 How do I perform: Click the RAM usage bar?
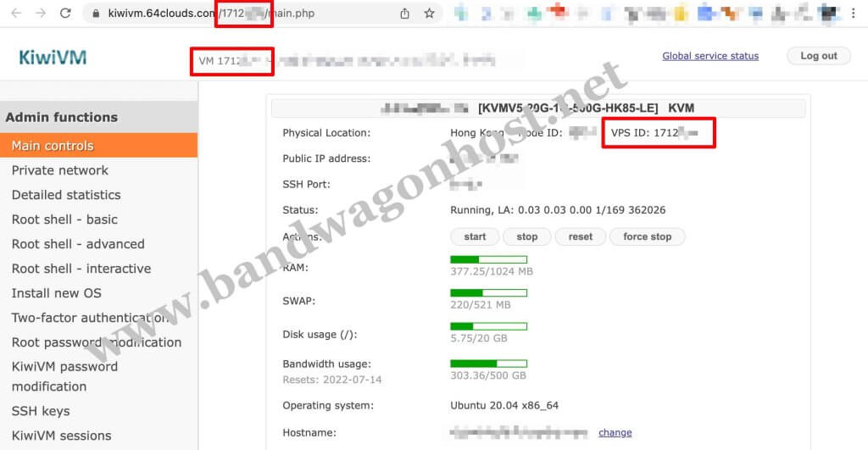489,259
